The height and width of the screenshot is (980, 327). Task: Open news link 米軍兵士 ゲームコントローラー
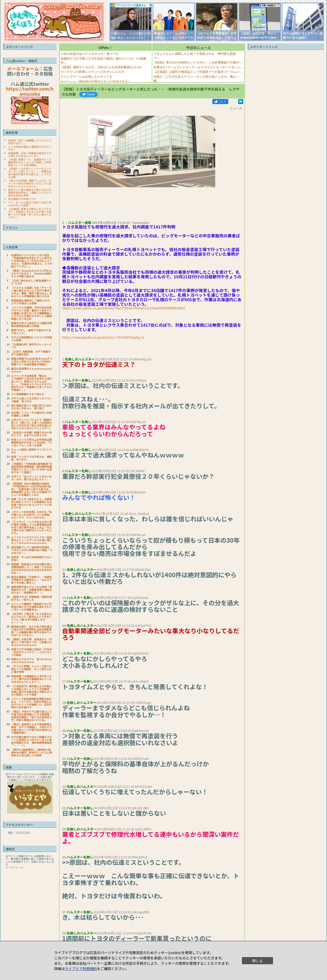tap(198, 67)
